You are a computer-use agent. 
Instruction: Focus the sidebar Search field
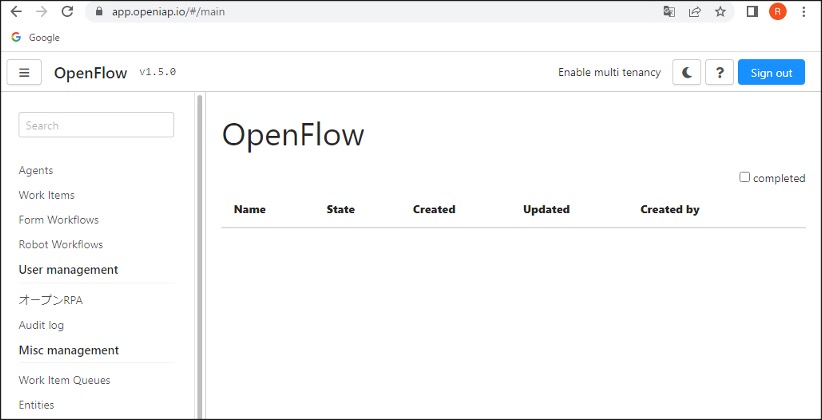coord(96,125)
